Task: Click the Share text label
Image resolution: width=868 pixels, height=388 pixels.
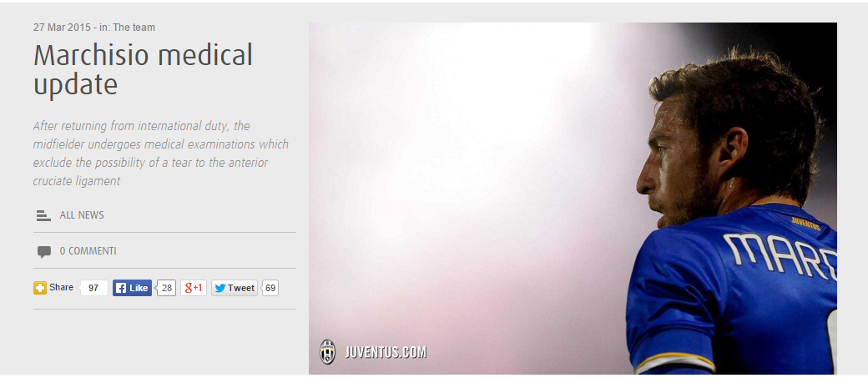Action: click(61, 287)
